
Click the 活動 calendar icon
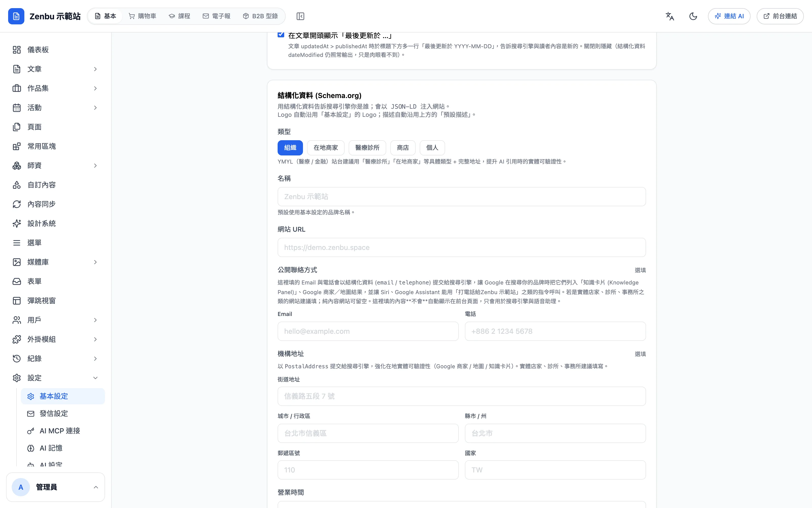point(17,107)
